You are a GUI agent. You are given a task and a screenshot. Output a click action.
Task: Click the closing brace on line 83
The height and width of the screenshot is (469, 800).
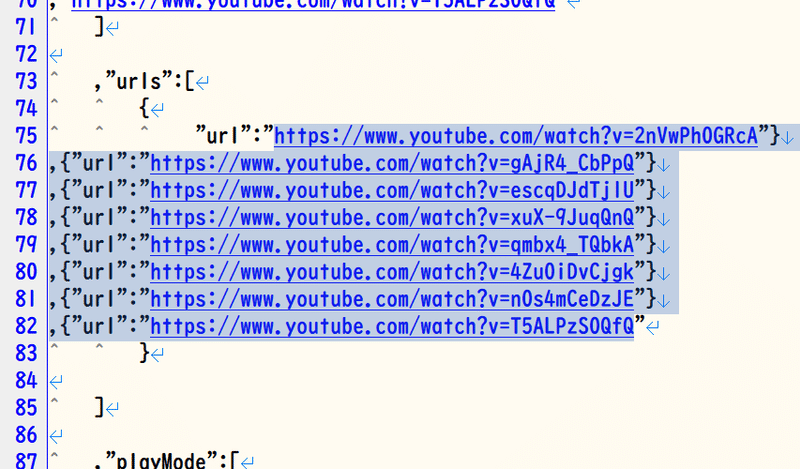(144, 353)
